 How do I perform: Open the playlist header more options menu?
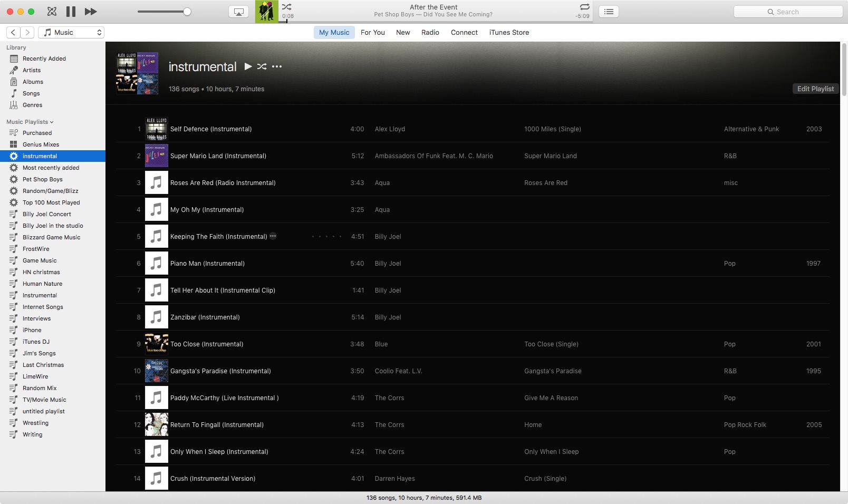pyautogui.click(x=277, y=66)
